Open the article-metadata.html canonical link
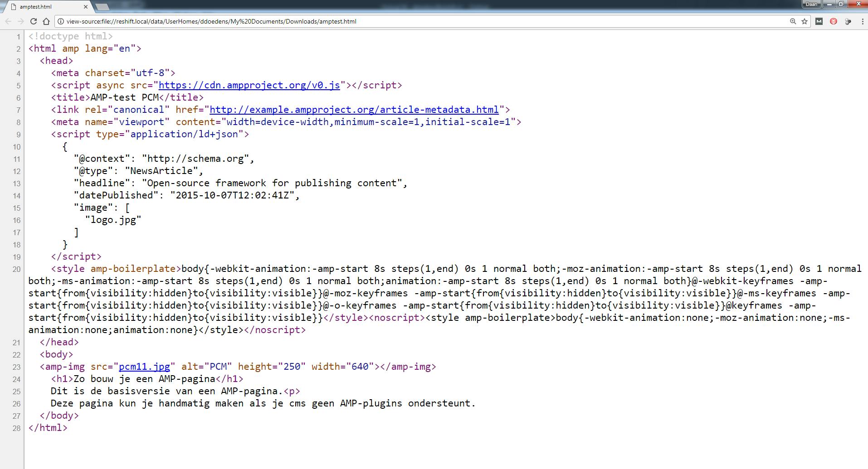This screenshot has width=868, height=469. pyautogui.click(x=354, y=110)
